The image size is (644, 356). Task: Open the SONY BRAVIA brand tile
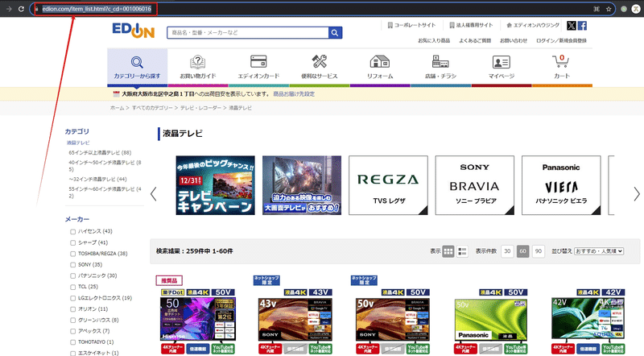pos(475,185)
